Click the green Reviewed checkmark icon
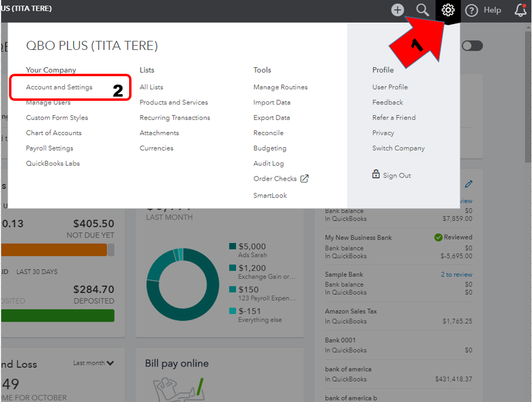This screenshot has width=532, height=402. tap(438, 237)
